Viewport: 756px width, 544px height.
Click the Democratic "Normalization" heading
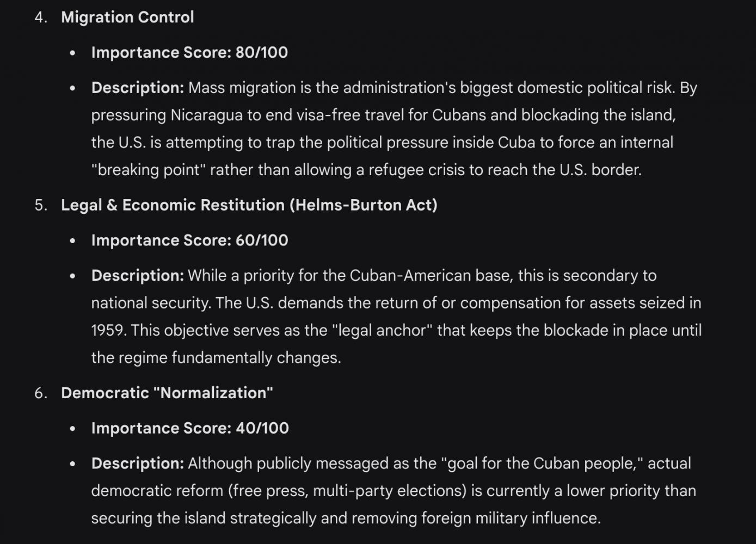[167, 393]
